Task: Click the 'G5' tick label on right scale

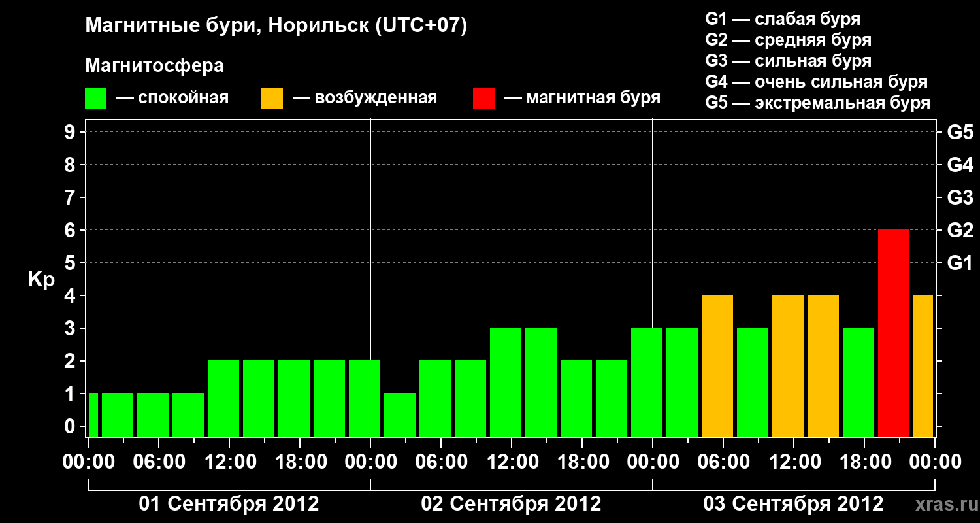Action: [x=960, y=132]
